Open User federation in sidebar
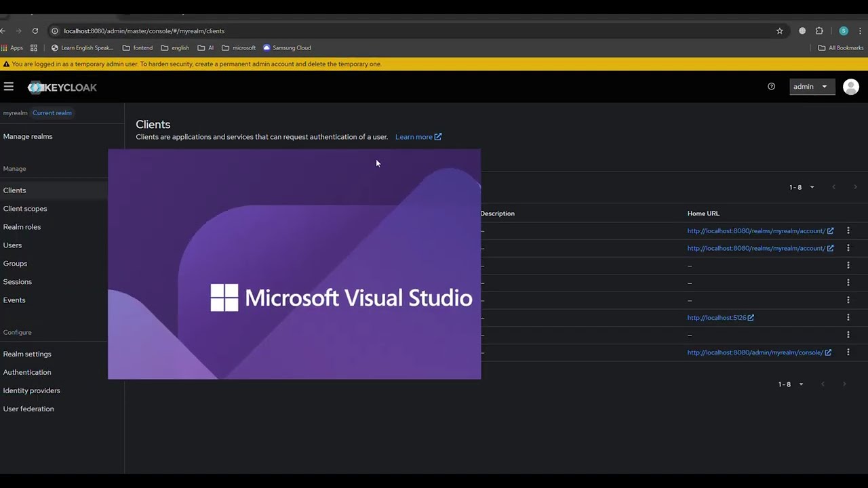 point(28,409)
